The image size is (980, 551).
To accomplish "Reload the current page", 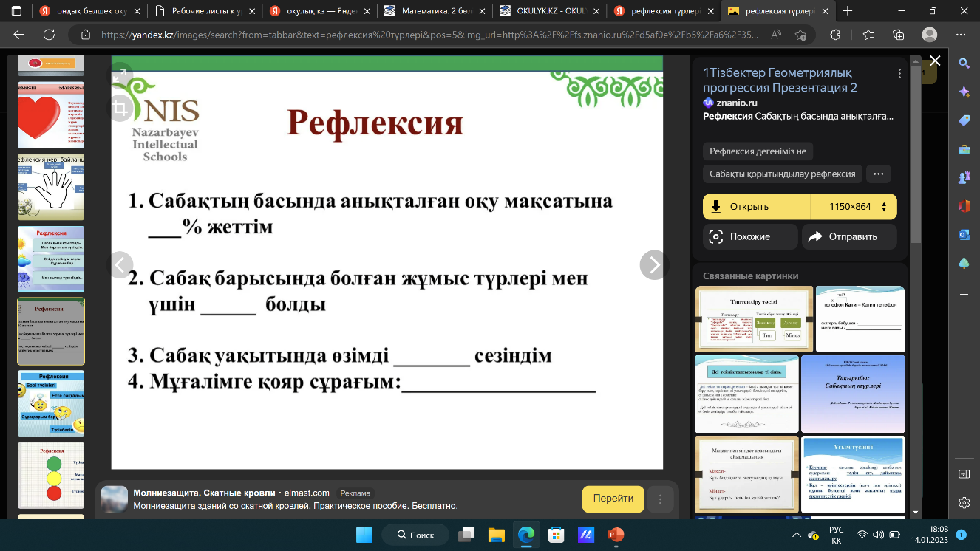I will click(50, 35).
